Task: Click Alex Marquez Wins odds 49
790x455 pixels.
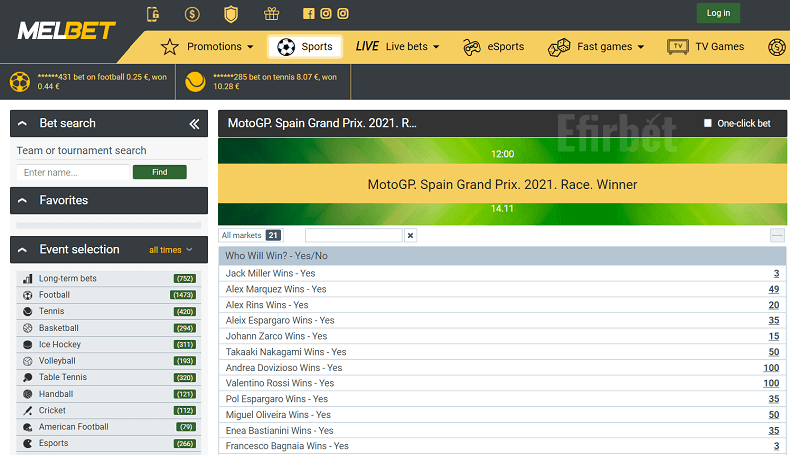Action: tap(774, 289)
